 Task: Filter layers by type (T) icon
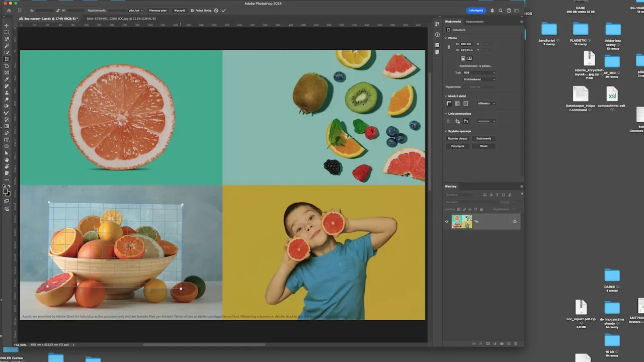(x=497, y=195)
